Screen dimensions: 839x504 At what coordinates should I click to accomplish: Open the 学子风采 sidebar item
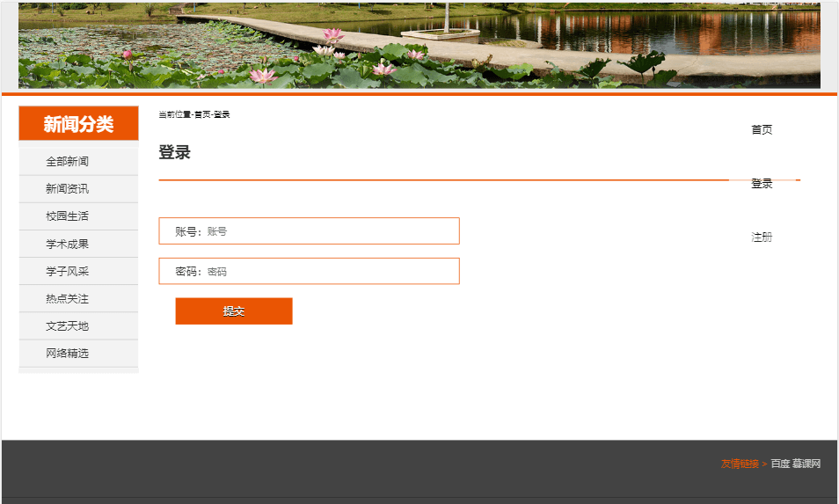pos(68,272)
